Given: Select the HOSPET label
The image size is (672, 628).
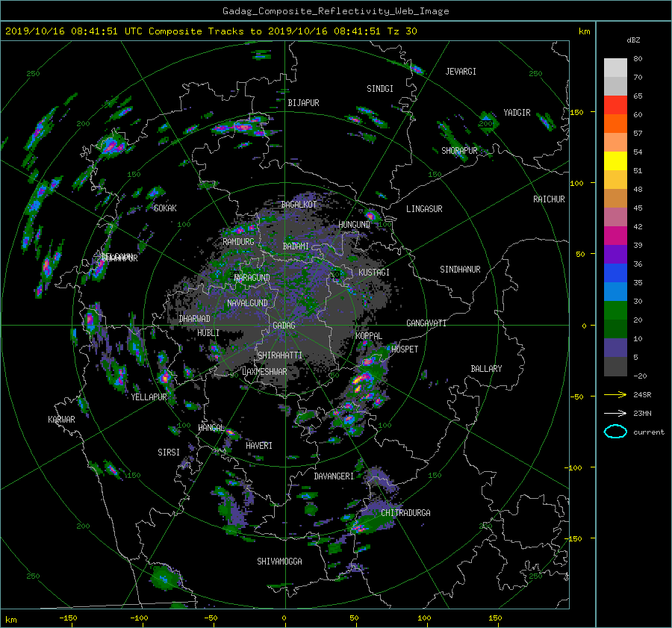Looking at the screenshot, I should point(405,349).
